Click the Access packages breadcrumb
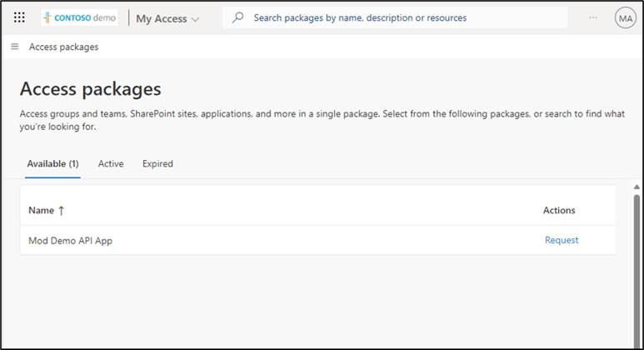Viewport: 644px width, 350px height. pyautogui.click(x=63, y=47)
